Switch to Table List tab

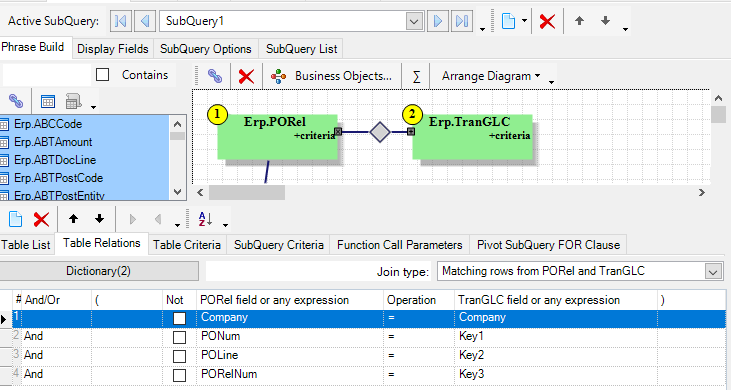(26, 245)
